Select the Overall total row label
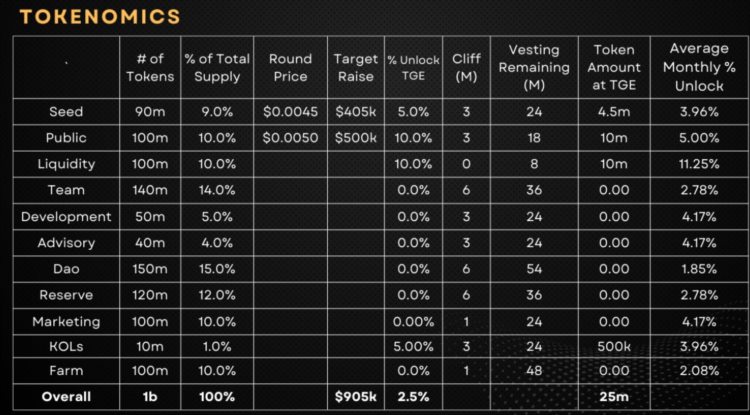 tap(66, 397)
